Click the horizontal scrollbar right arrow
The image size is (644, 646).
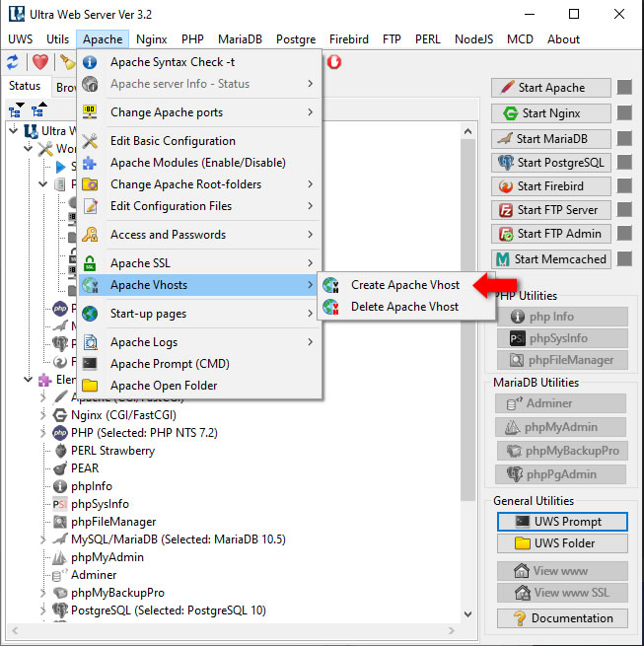click(x=452, y=630)
